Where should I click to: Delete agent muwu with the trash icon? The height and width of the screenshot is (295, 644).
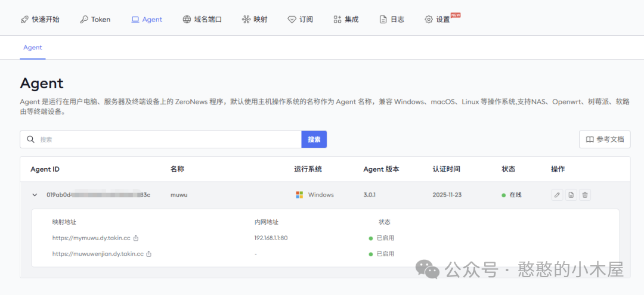585,195
